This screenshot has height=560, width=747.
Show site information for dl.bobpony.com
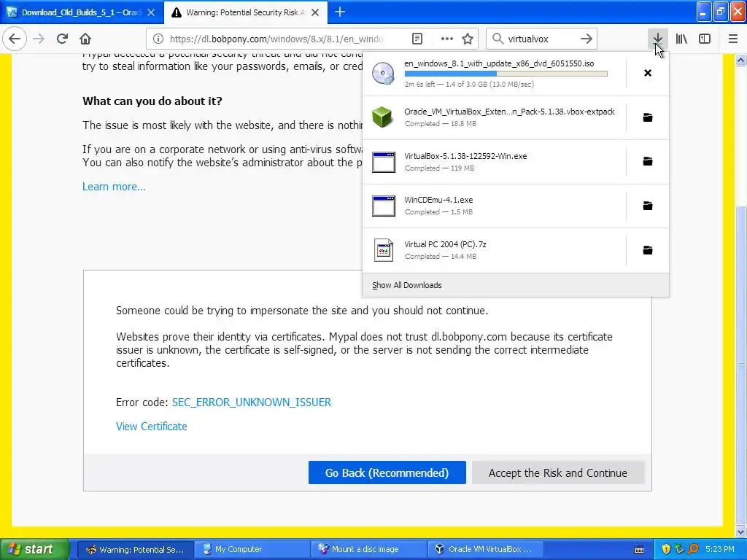tap(158, 39)
